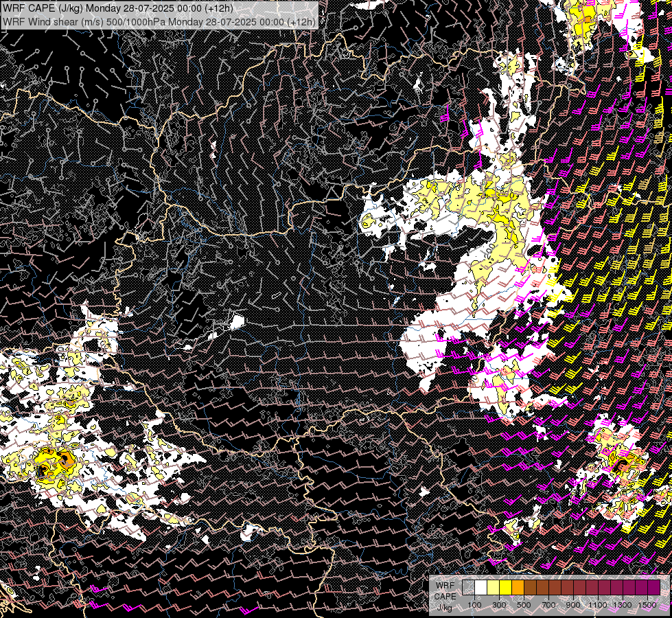This screenshot has height=618, width=672.
Task: Click the legend value 100
Action: pos(474,605)
